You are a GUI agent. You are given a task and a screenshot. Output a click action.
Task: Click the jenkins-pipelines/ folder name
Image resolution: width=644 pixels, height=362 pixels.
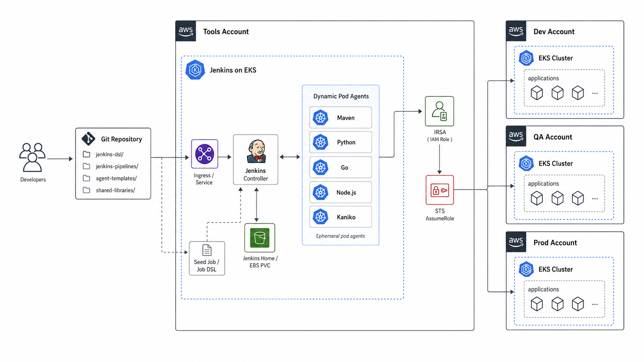(117, 166)
